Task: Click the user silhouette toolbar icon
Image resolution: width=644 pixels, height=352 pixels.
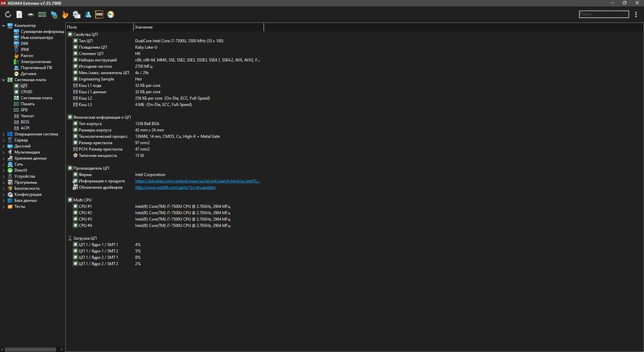Action: 88,14
